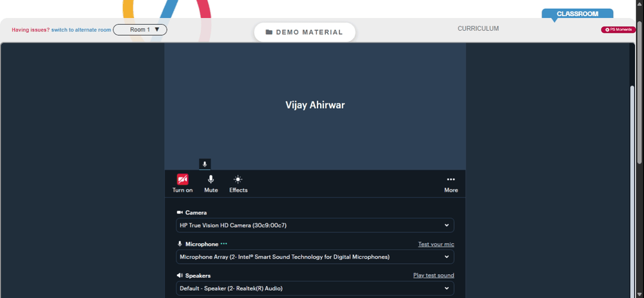The width and height of the screenshot is (644, 298).
Task: Click the camera icon beside Camera label
Action: click(x=180, y=212)
